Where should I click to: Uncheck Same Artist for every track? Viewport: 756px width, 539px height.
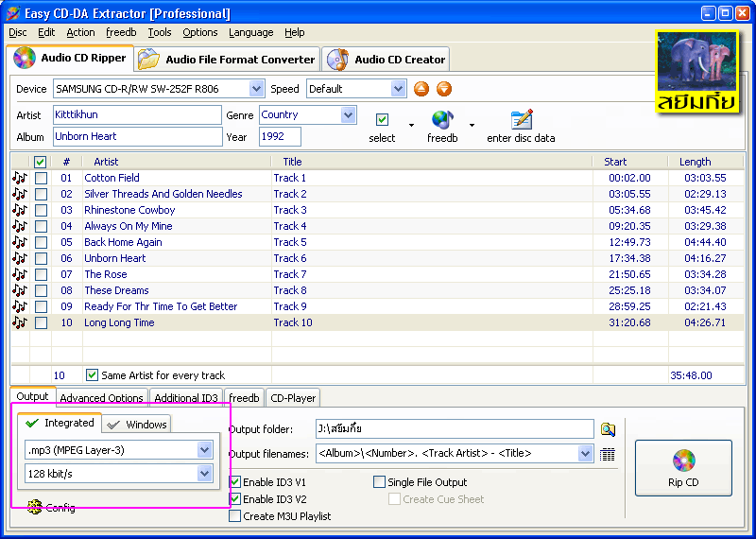pos(92,374)
